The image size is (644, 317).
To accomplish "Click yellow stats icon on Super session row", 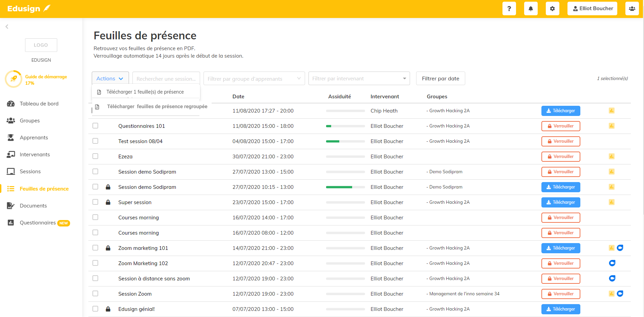I will point(611,202).
